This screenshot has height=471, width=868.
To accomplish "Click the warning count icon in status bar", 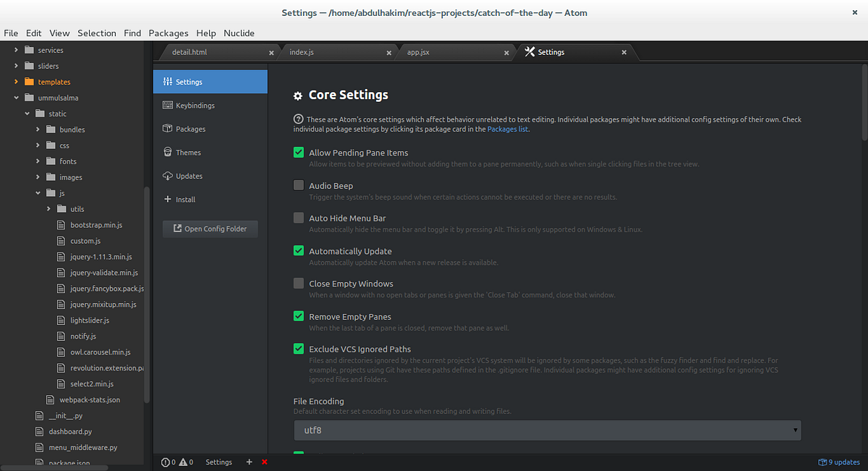I will (x=184, y=462).
